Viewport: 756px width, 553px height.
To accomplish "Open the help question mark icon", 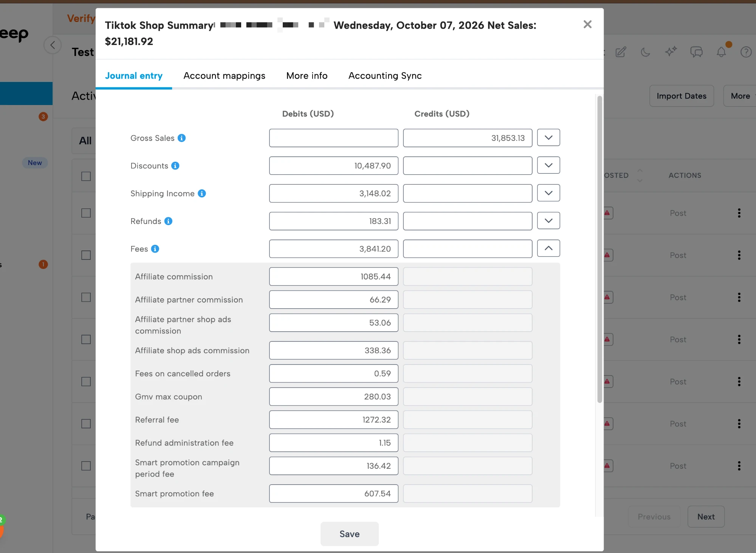I will pos(746,52).
